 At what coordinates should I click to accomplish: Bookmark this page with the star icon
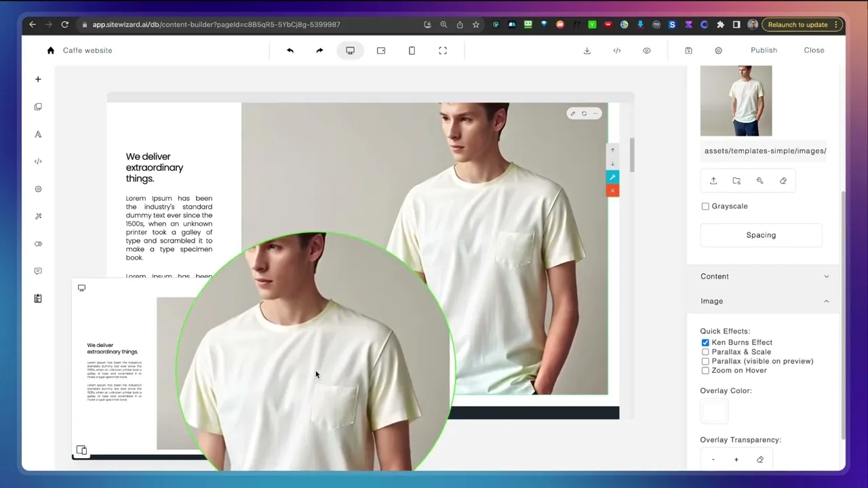476,24
